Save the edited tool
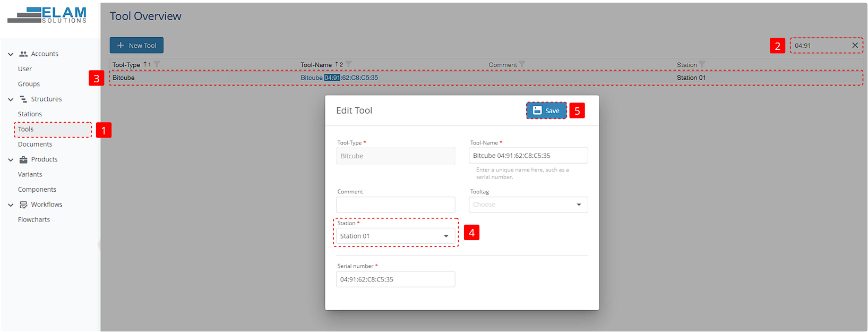Screen dimensions: 868x332 tap(546, 110)
